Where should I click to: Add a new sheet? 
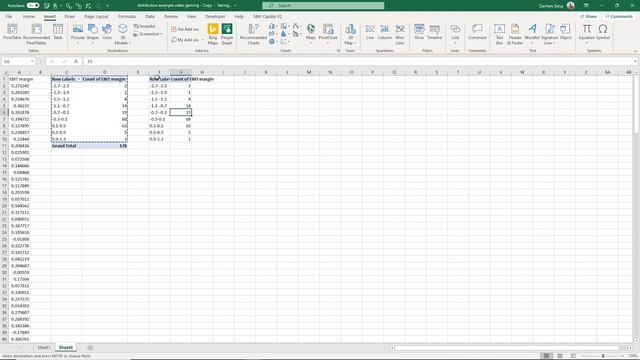coord(90,348)
